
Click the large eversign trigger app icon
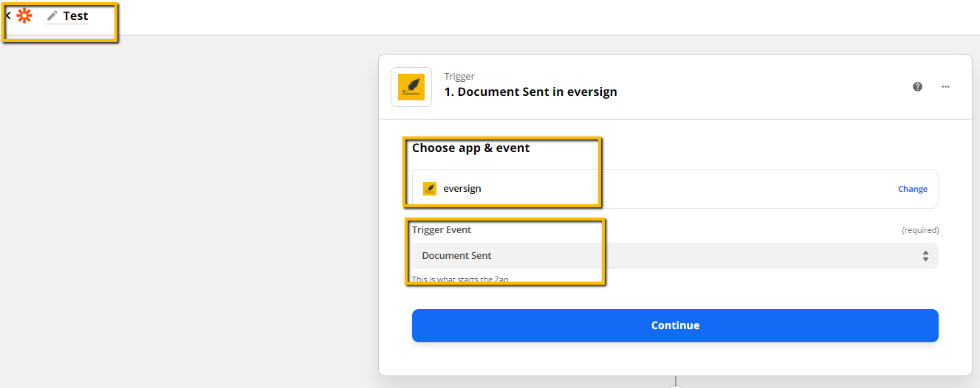[411, 87]
